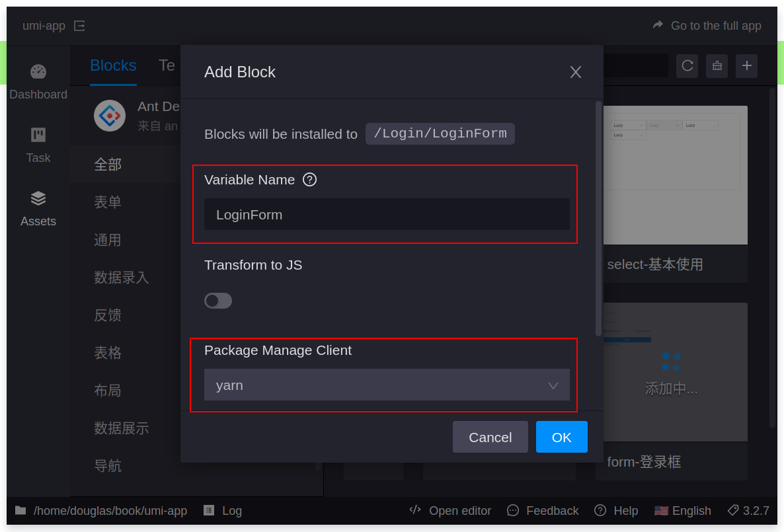Click the local block submit icon
This screenshot has height=532, width=784.
(x=717, y=66)
